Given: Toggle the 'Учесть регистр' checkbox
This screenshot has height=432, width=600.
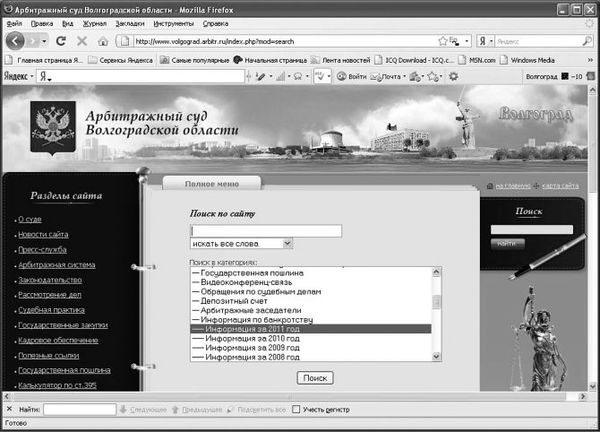Looking at the screenshot, I should pyautogui.click(x=295, y=409).
